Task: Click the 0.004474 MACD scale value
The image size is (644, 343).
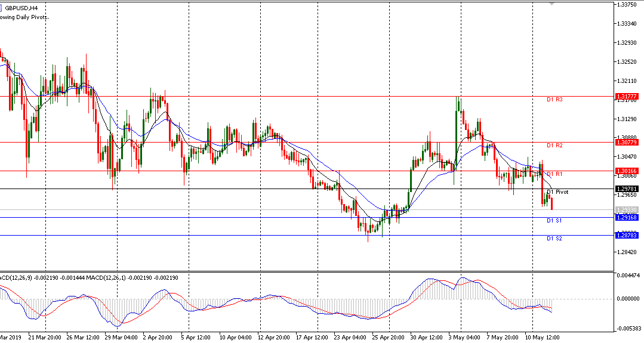Action: (x=628, y=276)
